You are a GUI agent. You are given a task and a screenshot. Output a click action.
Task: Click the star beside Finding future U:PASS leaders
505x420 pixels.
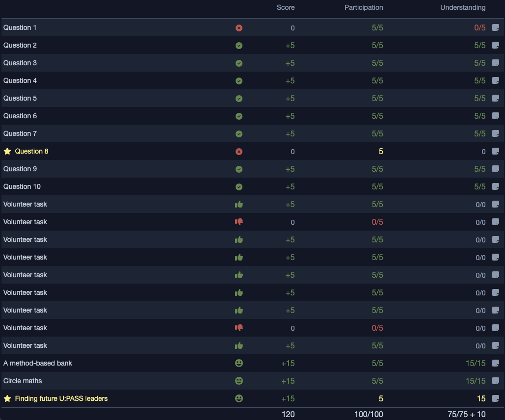7,398
